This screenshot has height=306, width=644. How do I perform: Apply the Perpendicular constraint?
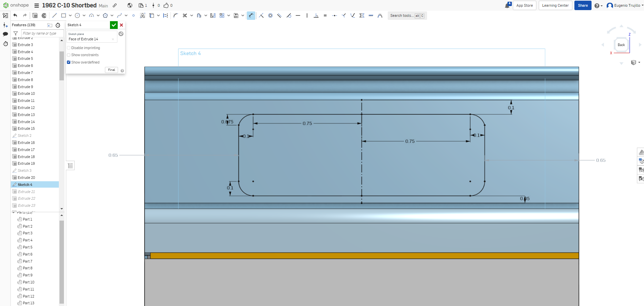(x=316, y=15)
